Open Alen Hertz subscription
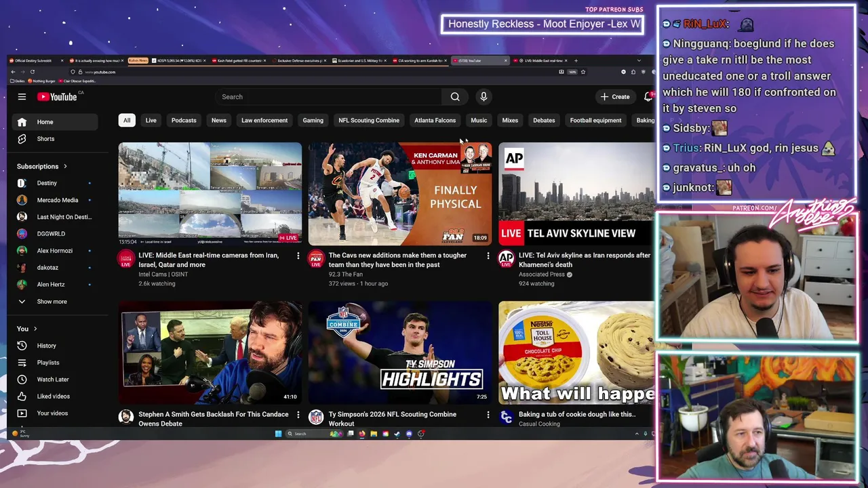 (55, 285)
